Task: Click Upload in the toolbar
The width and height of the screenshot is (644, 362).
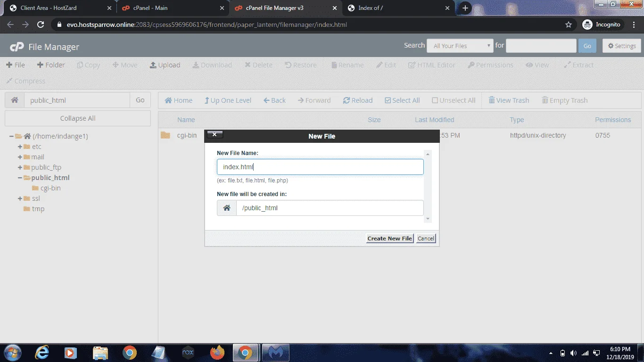Action: pos(165,65)
